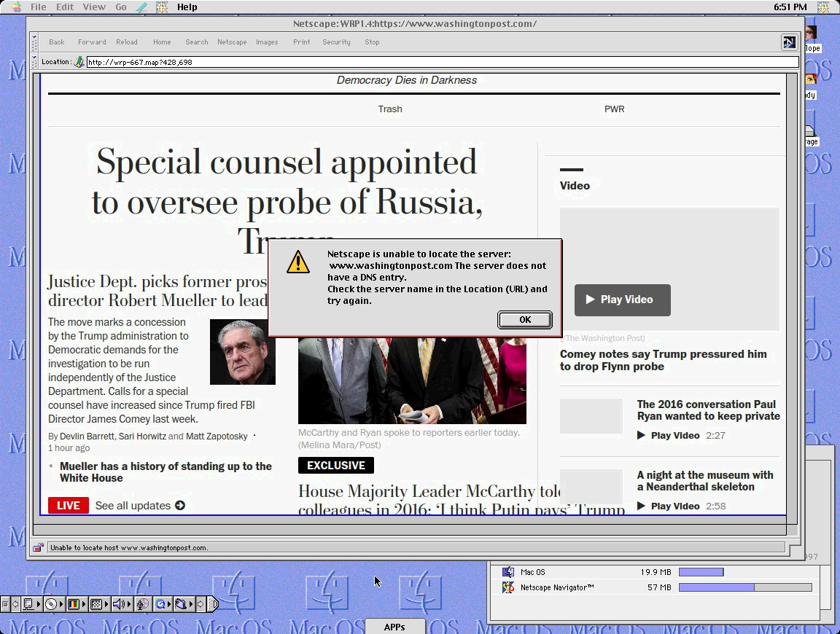This screenshot has height=634, width=840.
Task: Open the File menu
Action: pos(38,7)
